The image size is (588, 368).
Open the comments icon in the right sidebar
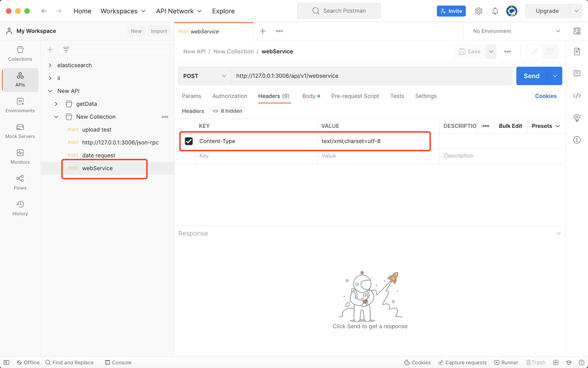[577, 74]
